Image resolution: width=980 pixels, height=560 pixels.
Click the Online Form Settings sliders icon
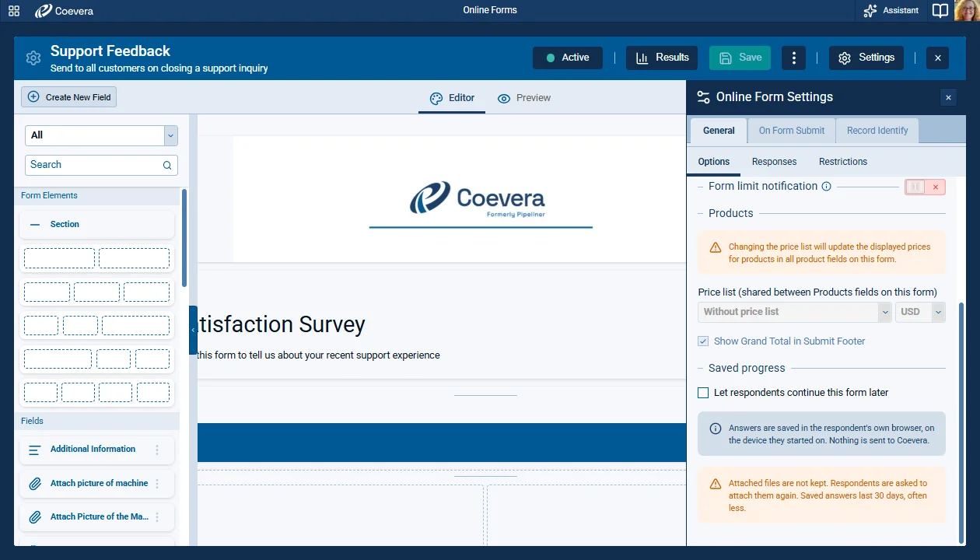tap(703, 97)
